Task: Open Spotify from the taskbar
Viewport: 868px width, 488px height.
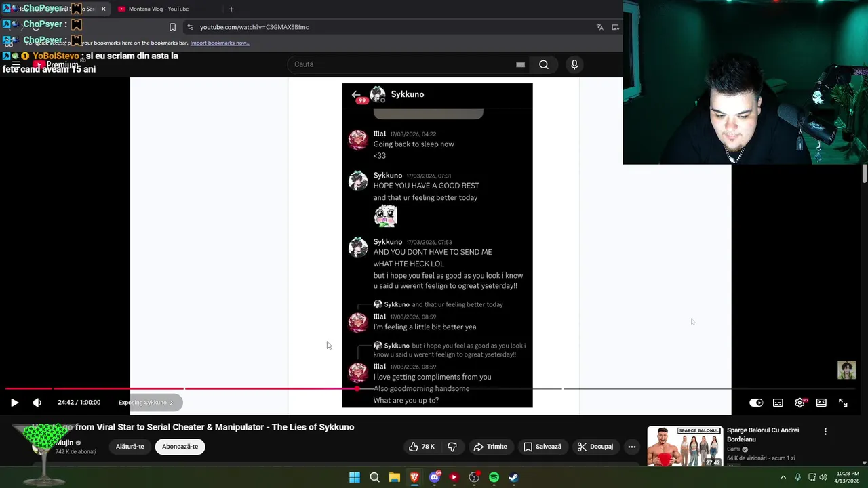Action: pos(494,477)
